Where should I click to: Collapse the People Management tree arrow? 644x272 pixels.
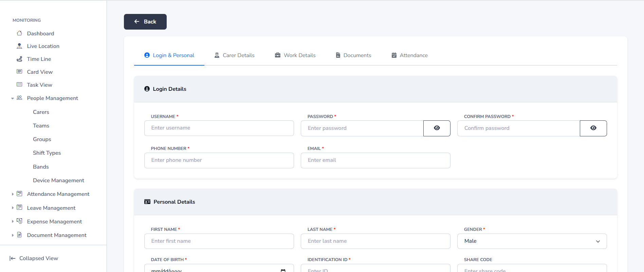tap(13, 98)
